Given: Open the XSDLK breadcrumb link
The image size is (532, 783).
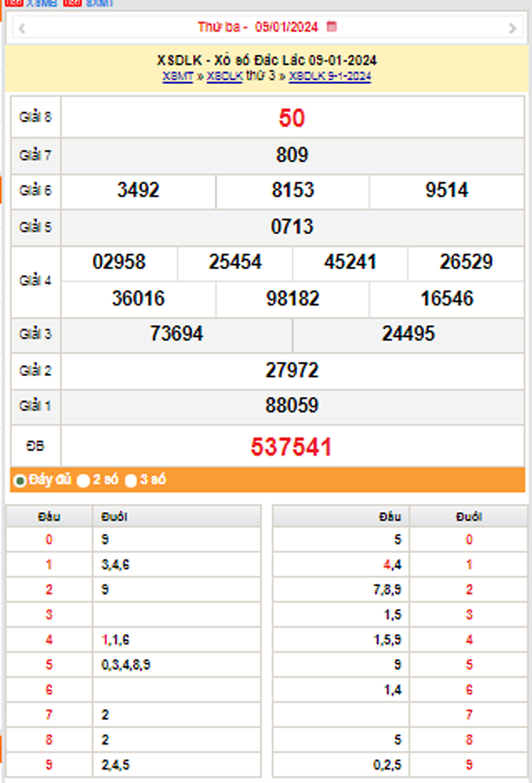Looking at the screenshot, I should [225, 77].
